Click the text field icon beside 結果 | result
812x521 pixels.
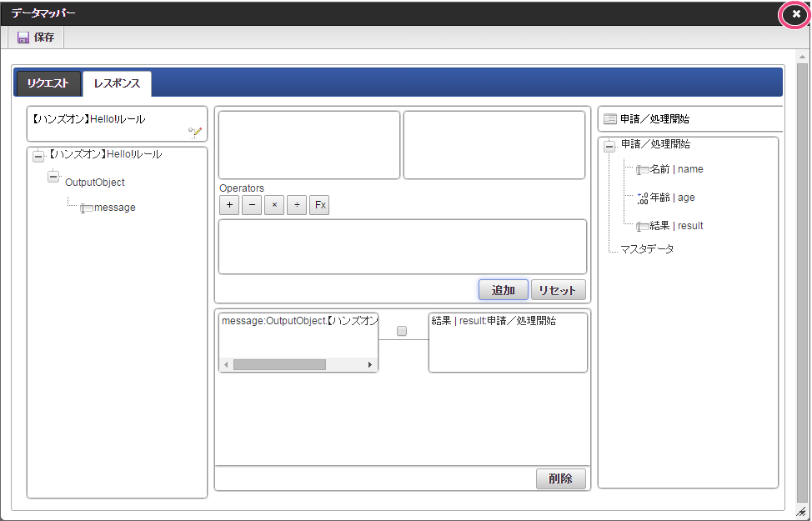coord(643,226)
